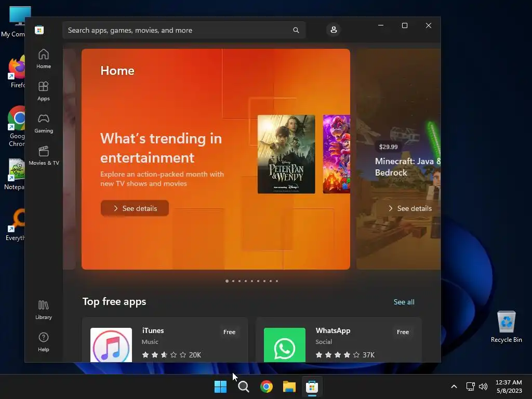Click the What's trending in entertainment heading
This screenshot has width=532, height=399.
[x=161, y=148]
